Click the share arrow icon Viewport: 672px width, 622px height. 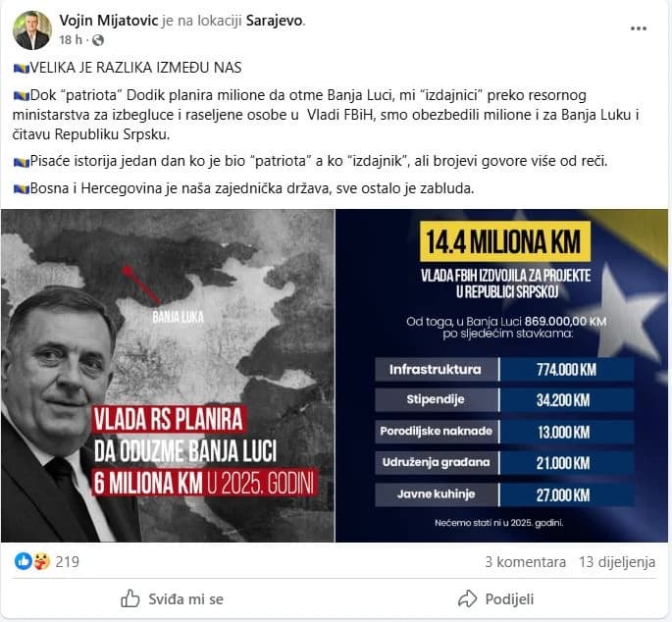468,598
